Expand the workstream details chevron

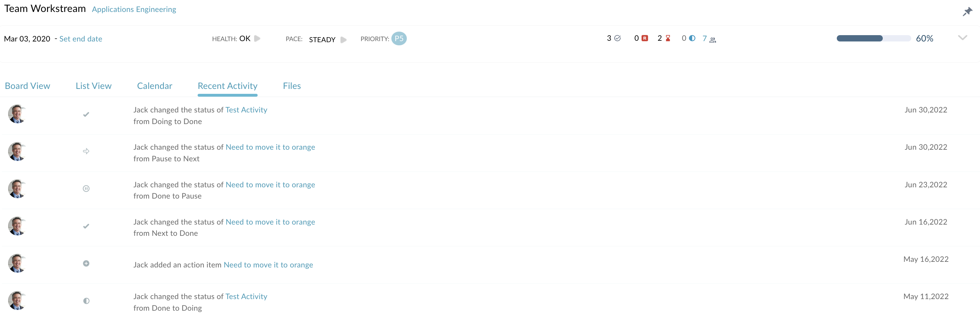click(x=962, y=38)
